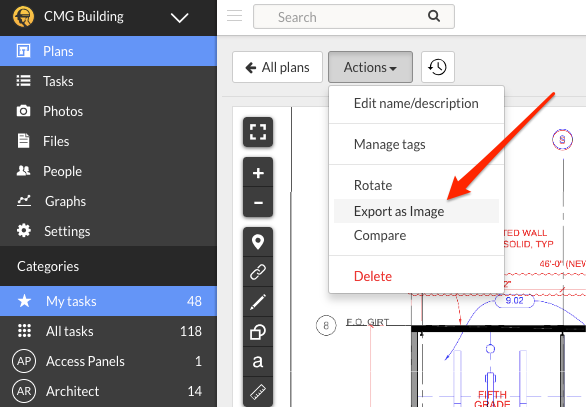Screen dimensions: 586x407
Task: Click the Search input field
Action: click(x=354, y=17)
